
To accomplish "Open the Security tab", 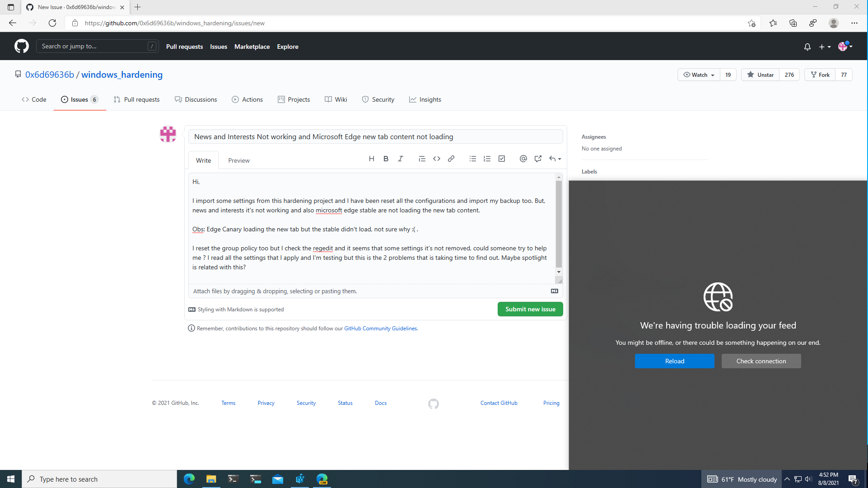I will (x=378, y=99).
